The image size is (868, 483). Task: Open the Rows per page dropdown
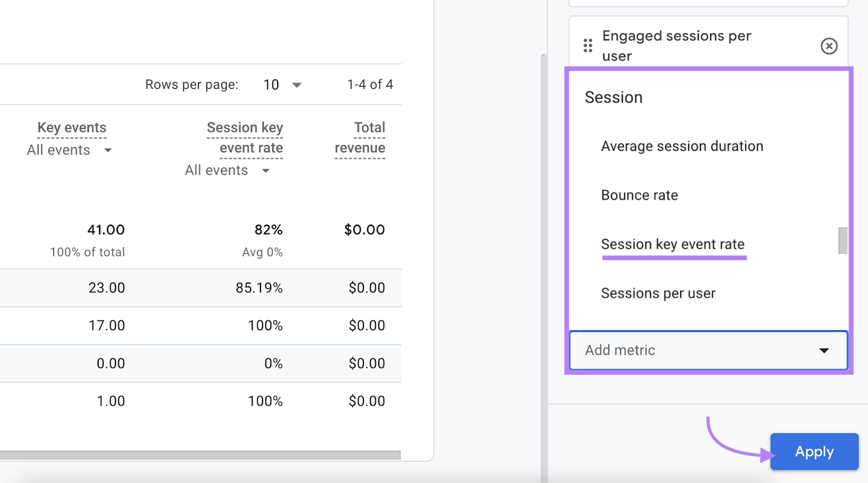click(282, 85)
